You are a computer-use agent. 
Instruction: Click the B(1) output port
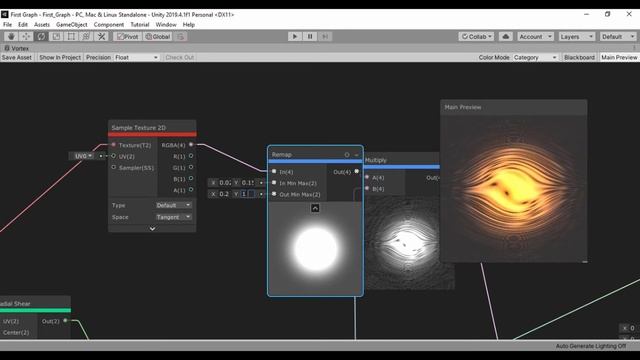click(191, 178)
